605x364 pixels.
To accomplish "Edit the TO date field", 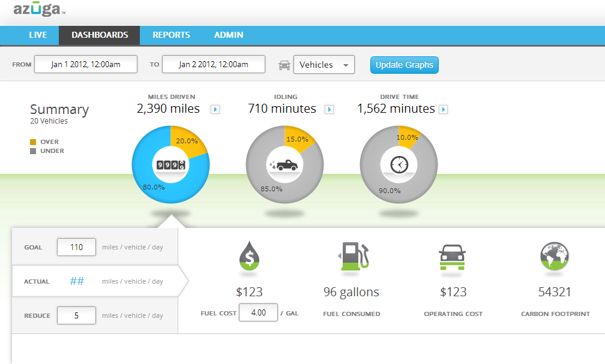I will pyautogui.click(x=214, y=64).
